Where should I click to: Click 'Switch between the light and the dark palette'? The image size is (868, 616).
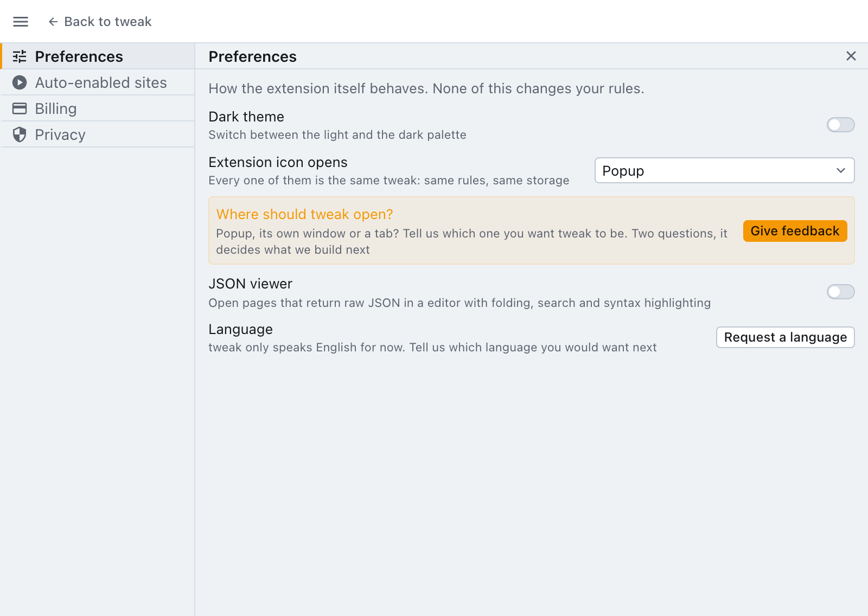coord(337,134)
